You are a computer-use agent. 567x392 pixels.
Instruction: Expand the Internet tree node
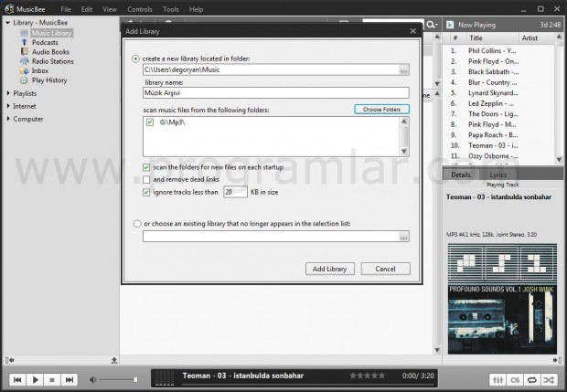(8, 106)
